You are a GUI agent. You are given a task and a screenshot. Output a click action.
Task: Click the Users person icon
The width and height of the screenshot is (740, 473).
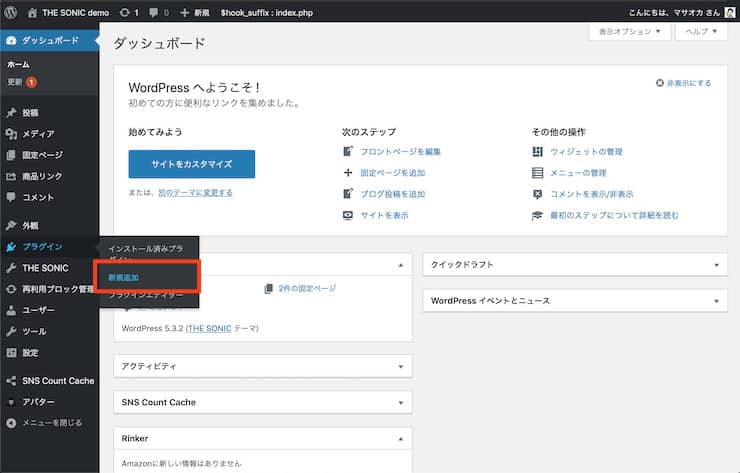tap(11, 310)
